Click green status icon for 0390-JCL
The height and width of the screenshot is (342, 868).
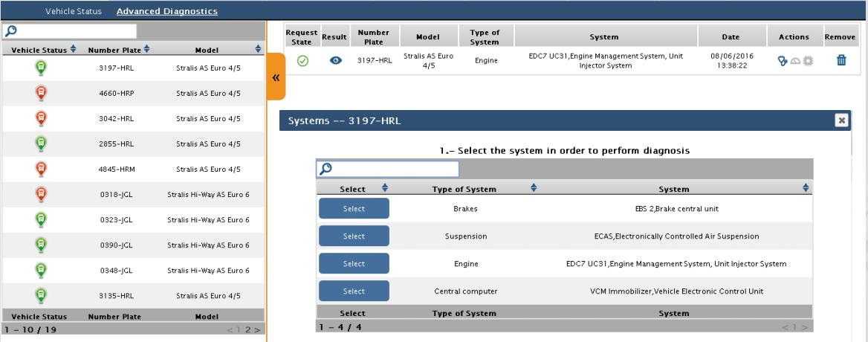(x=41, y=245)
